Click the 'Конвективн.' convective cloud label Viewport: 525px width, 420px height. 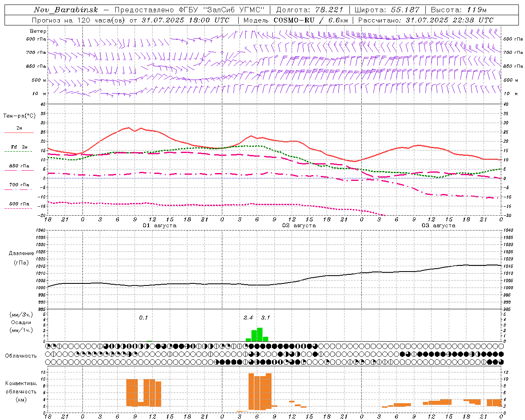point(21,383)
